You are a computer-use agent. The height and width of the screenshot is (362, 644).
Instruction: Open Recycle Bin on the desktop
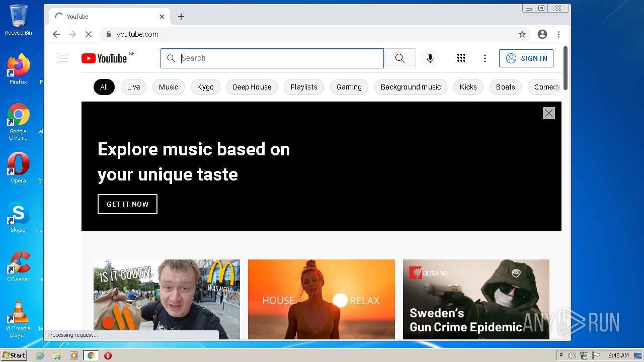18,20
